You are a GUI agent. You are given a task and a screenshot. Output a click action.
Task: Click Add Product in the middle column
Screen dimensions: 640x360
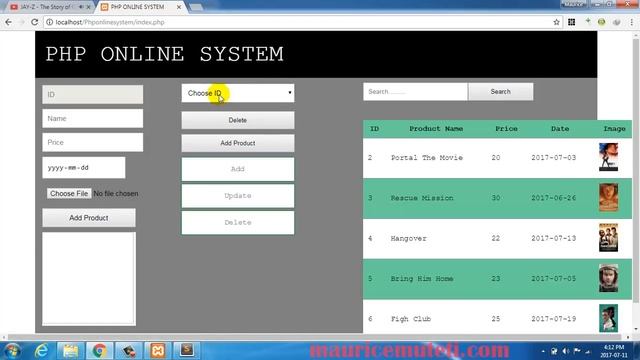pyautogui.click(x=238, y=143)
